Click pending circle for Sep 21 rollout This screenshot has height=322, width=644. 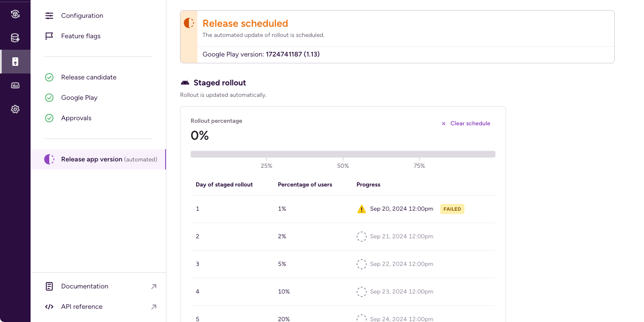pyautogui.click(x=361, y=237)
